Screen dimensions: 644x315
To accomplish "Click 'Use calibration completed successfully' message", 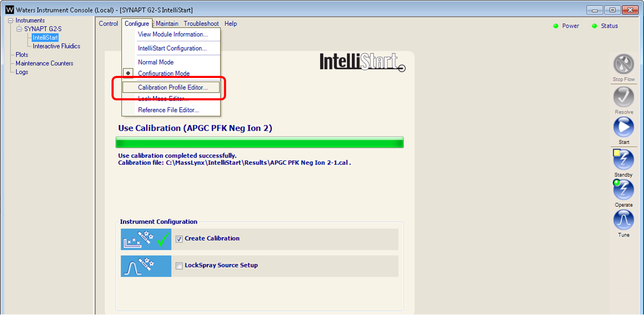I will tap(177, 156).
